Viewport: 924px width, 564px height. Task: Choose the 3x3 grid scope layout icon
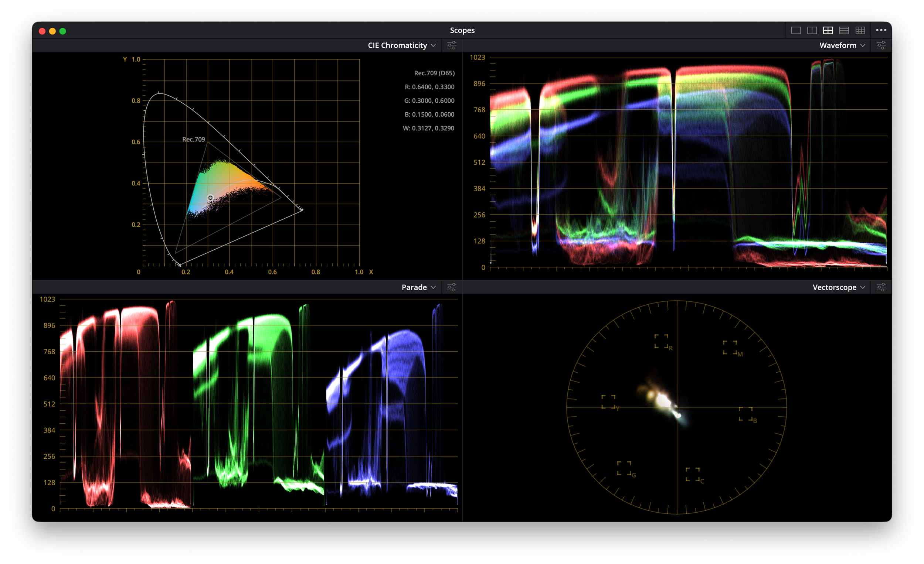point(860,30)
